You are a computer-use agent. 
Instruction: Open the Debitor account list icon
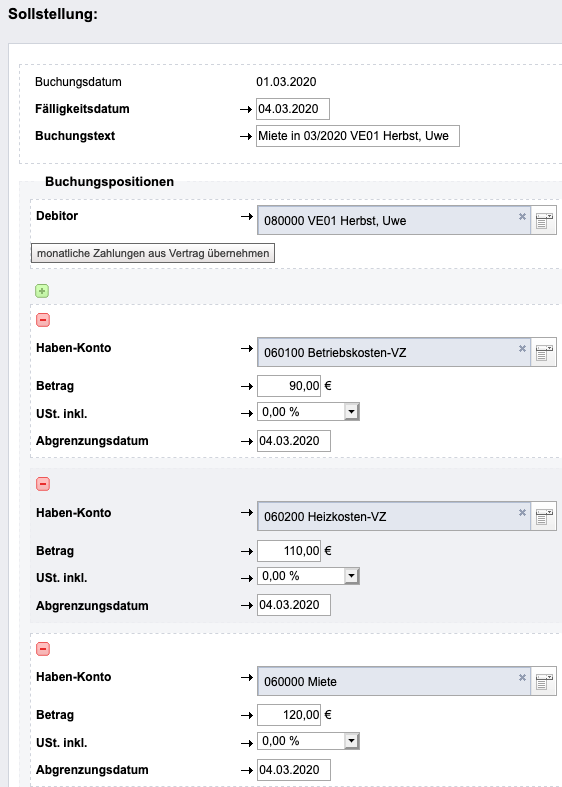point(544,220)
